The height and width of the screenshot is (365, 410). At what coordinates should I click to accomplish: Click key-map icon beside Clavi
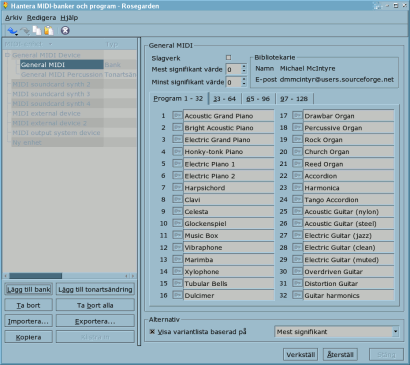pos(177,199)
